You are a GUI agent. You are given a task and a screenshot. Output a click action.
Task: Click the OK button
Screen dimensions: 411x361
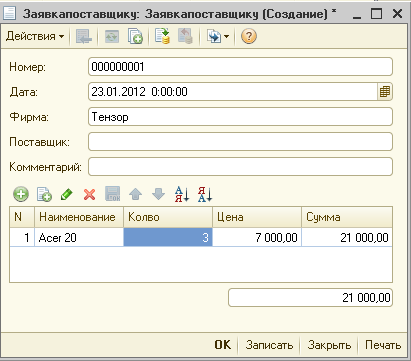pyautogui.click(x=223, y=345)
